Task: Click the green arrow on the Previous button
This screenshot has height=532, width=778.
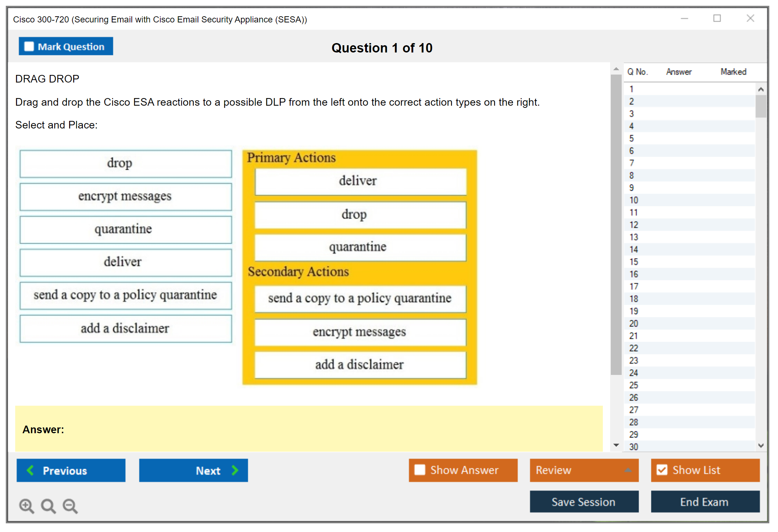Action: (x=30, y=470)
